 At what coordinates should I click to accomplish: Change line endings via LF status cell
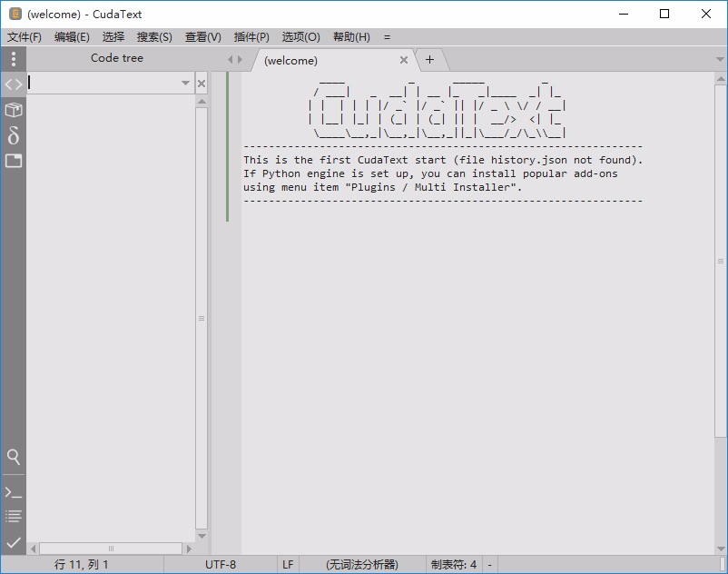[288, 565]
